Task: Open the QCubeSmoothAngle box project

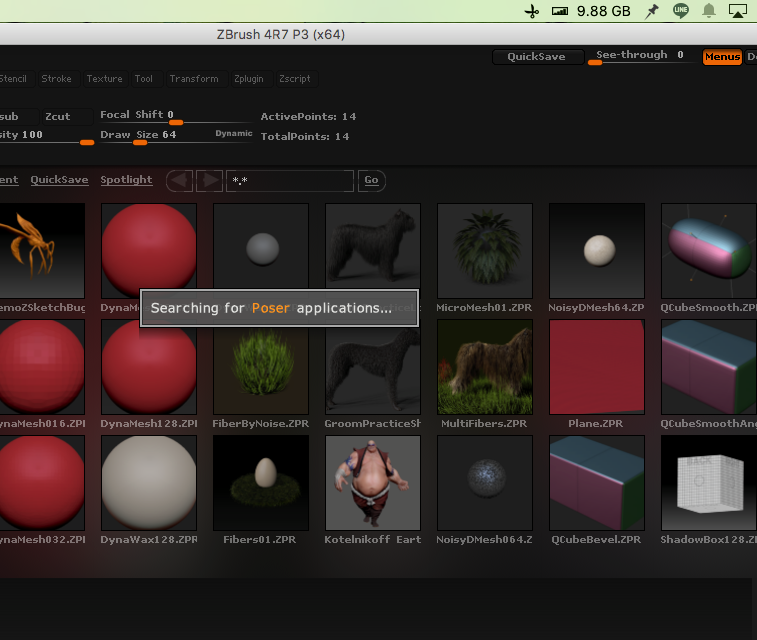Action: click(709, 367)
